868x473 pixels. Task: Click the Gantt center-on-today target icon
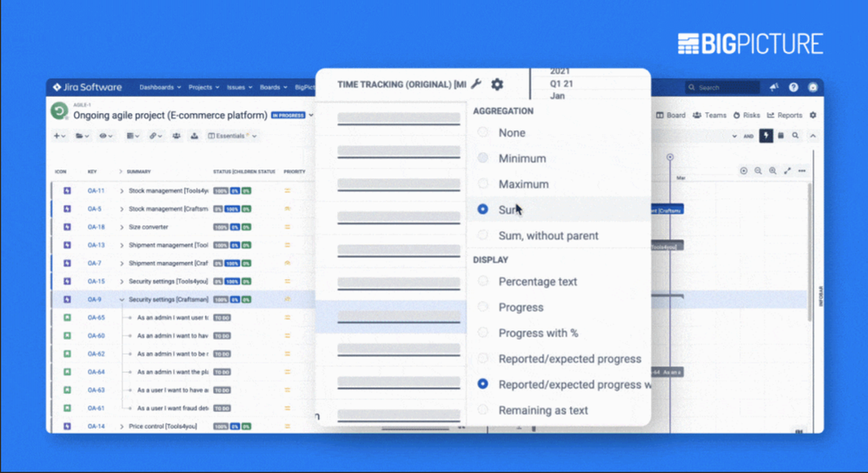pos(744,170)
